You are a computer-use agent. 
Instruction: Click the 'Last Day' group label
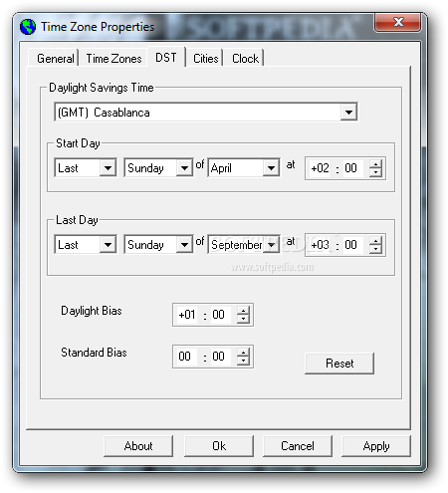pyautogui.click(x=77, y=220)
